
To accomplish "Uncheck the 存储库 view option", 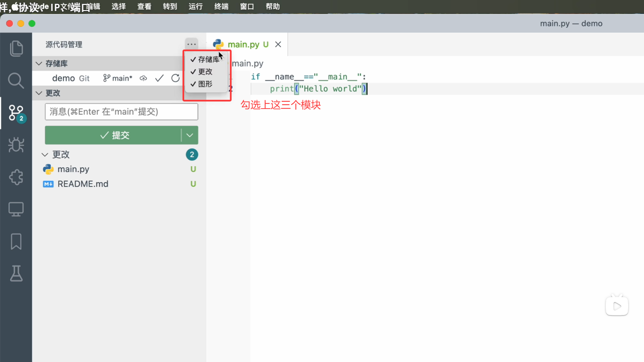I will point(205,59).
